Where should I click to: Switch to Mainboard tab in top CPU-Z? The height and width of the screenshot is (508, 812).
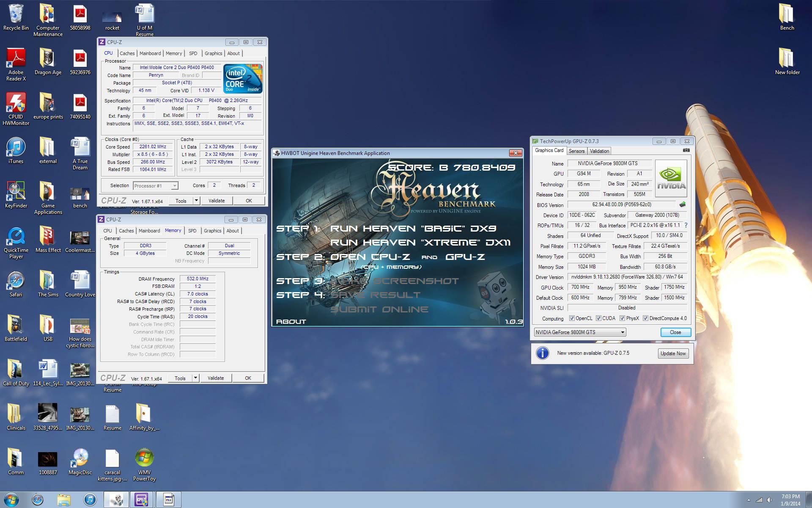coord(150,53)
